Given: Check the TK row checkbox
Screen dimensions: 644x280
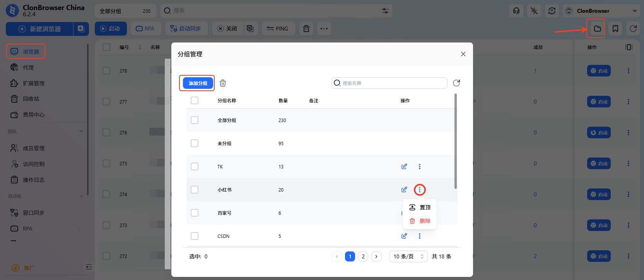Looking at the screenshot, I should (195, 166).
